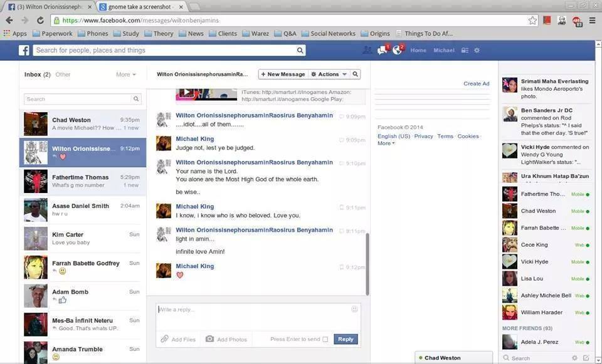Click the New Message button
Viewport: 602px width, 364px height.
[283, 74]
